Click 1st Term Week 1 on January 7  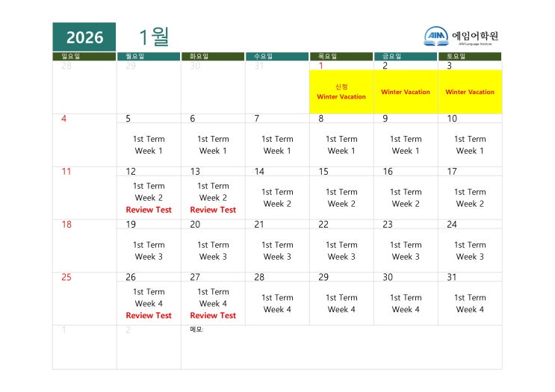coord(277,145)
